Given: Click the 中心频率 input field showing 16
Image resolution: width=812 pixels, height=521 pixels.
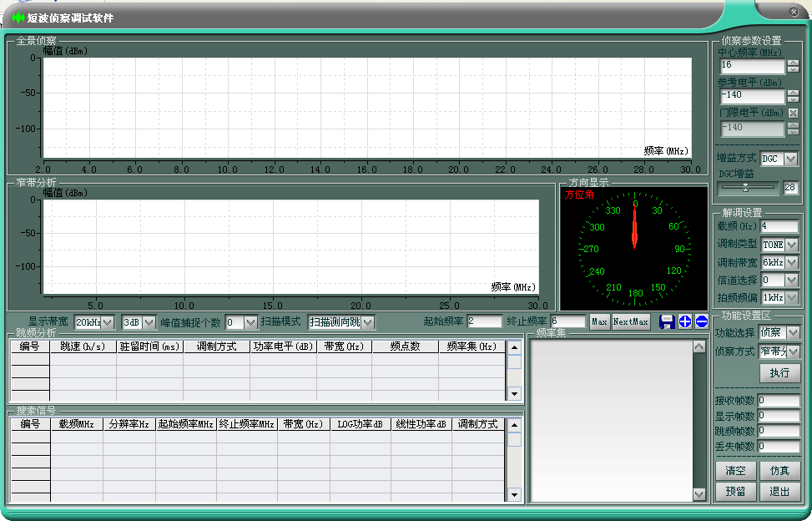Looking at the screenshot, I should click(753, 66).
